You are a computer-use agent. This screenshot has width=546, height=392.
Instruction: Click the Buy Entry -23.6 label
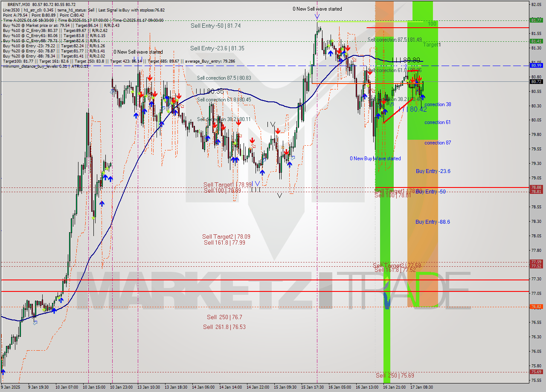pos(433,171)
